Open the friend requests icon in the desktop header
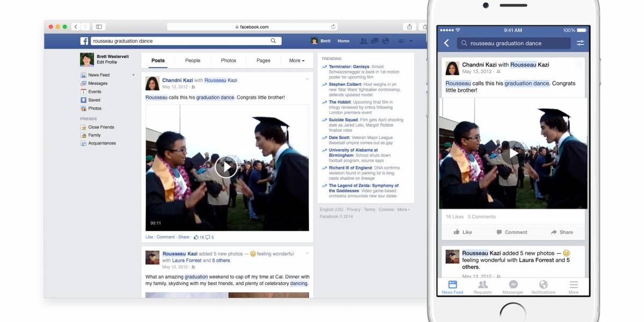Screen dimensions: 644x322 click(x=364, y=41)
